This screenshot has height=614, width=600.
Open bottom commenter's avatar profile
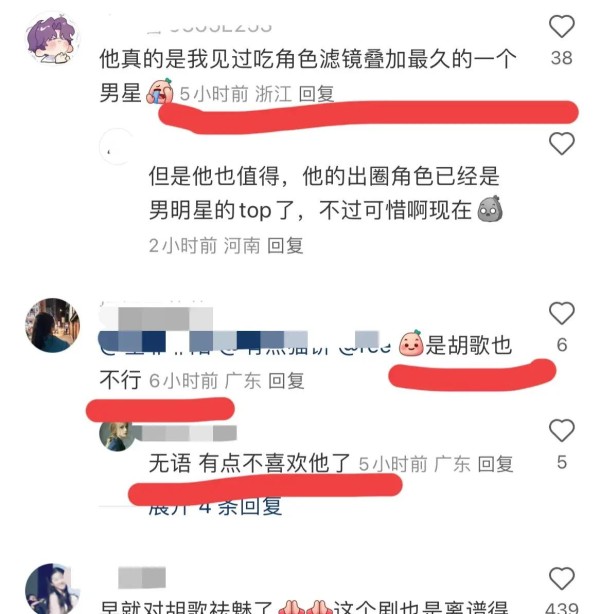tap(52, 589)
